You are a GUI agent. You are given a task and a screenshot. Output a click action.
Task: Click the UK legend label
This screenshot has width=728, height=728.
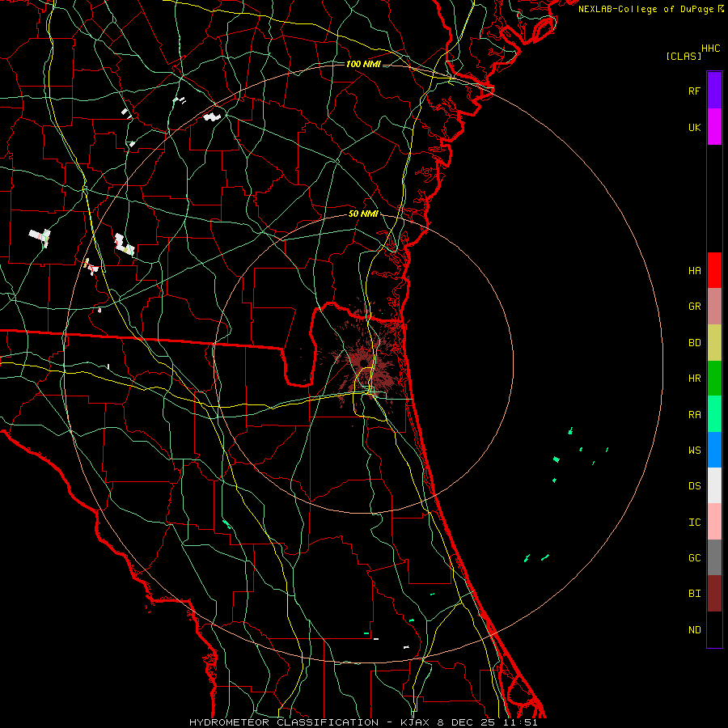694,127
